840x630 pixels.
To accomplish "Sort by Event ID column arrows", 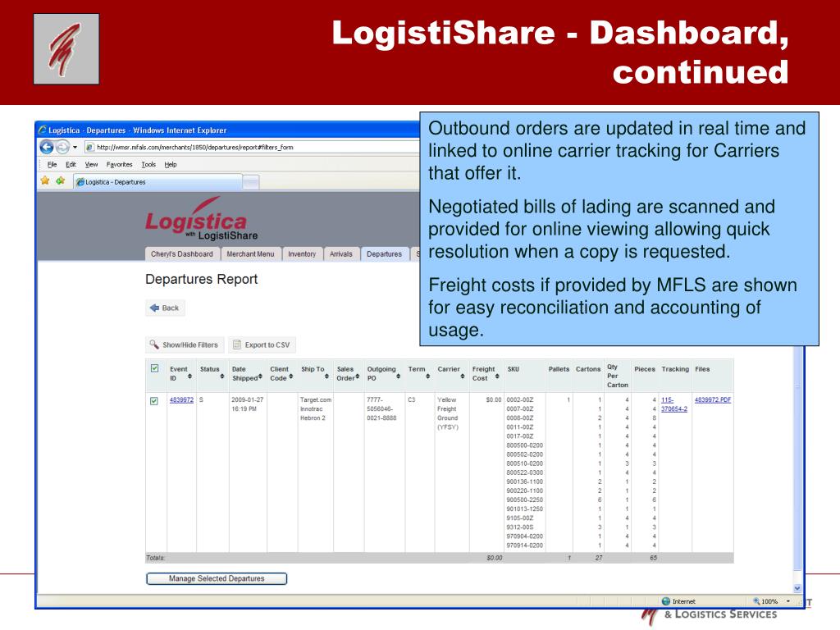I will click(189, 377).
